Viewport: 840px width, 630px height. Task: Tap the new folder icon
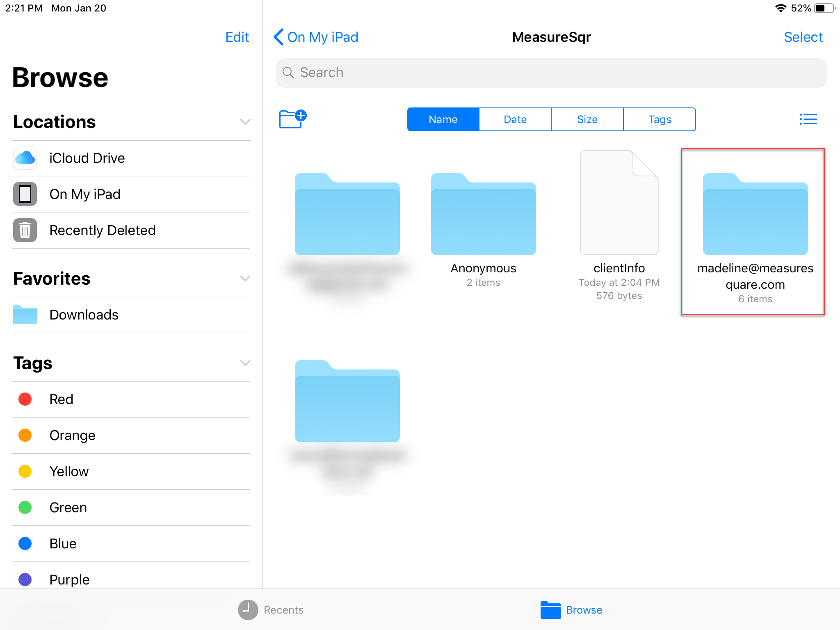click(292, 119)
